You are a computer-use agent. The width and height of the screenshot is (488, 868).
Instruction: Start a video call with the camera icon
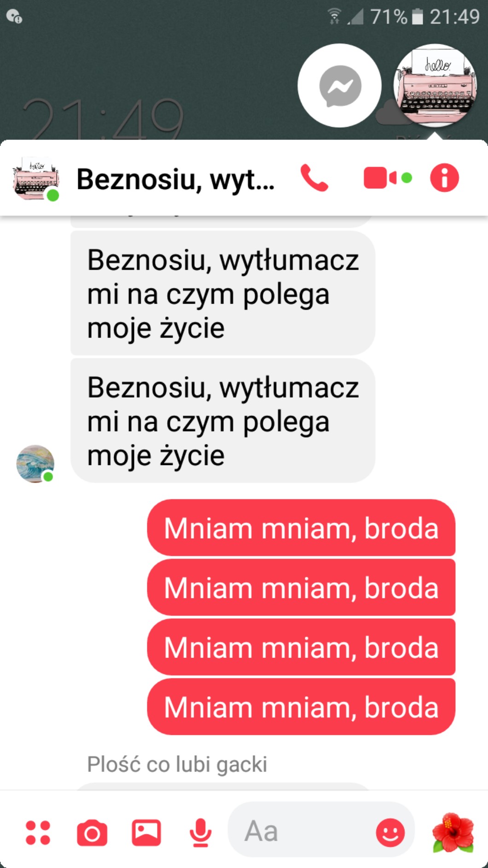[x=387, y=178]
